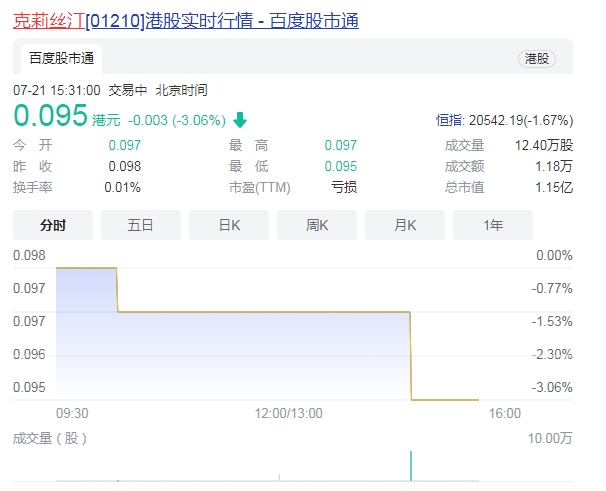The image size is (606, 491).
Task: Click the 北京时间 label
Action: (182, 90)
